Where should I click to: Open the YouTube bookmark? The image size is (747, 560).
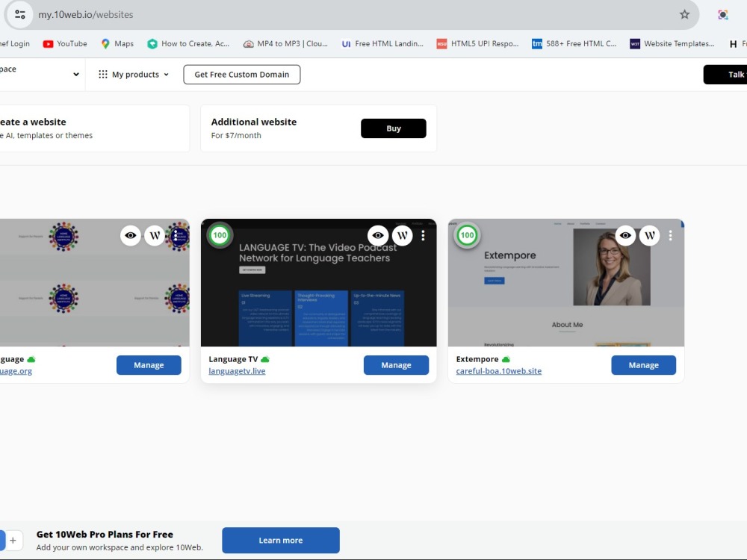[65, 44]
